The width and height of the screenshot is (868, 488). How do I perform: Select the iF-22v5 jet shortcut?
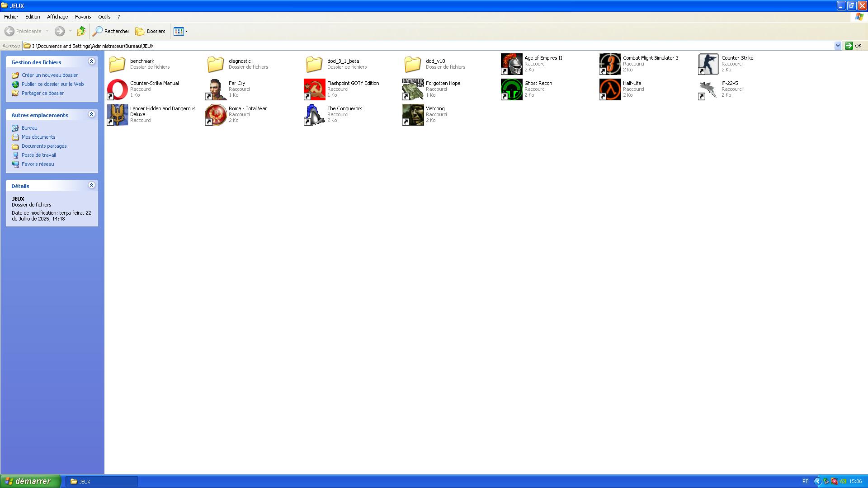[x=708, y=89]
